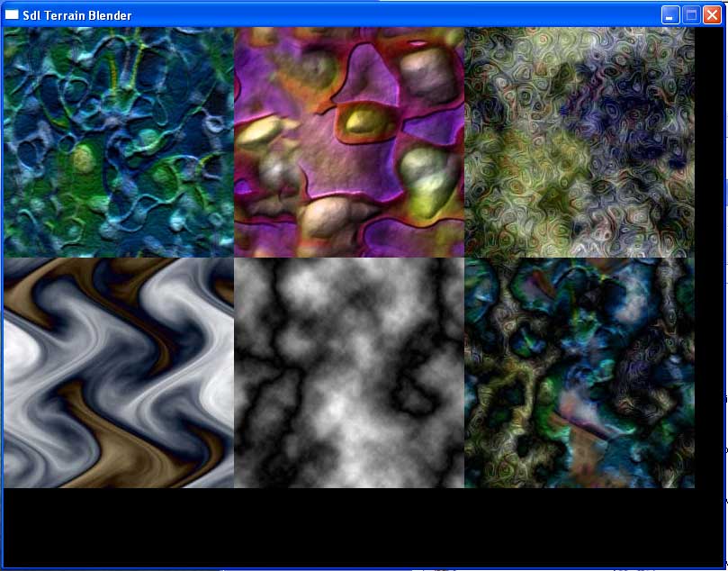Minimize the Sdl Terrain Blender window
Viewport: 728px width, 571px height.
[x=670, y=15]
